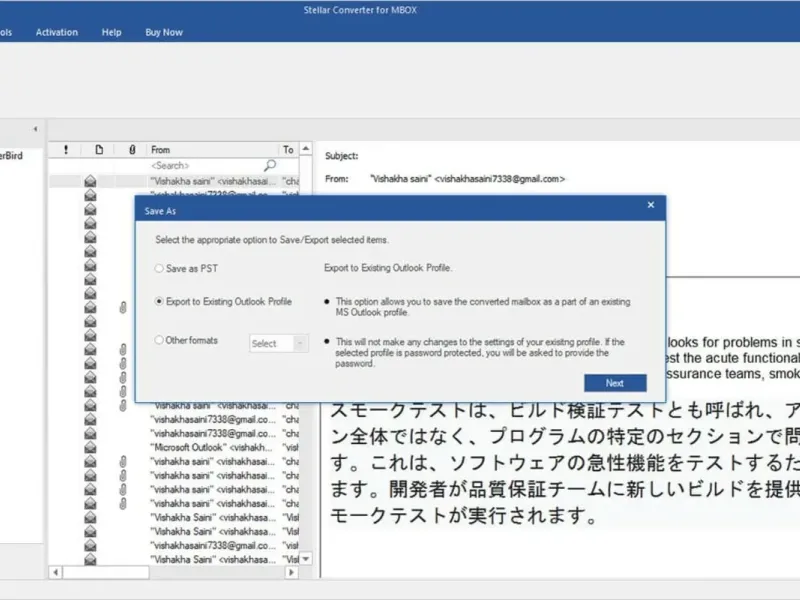The image size is (800, 600).
Task: Click envelope icon of last listed email row
Action: click(90, 559)
